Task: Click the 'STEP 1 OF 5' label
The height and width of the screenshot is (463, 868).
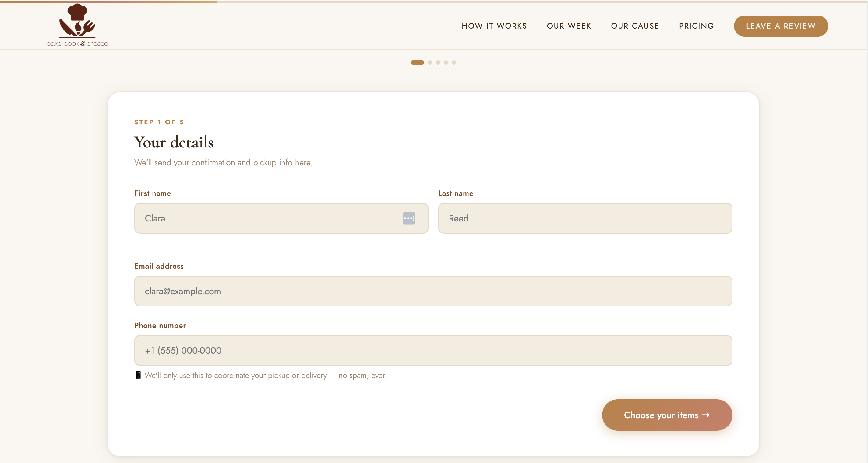Action: 159,122
